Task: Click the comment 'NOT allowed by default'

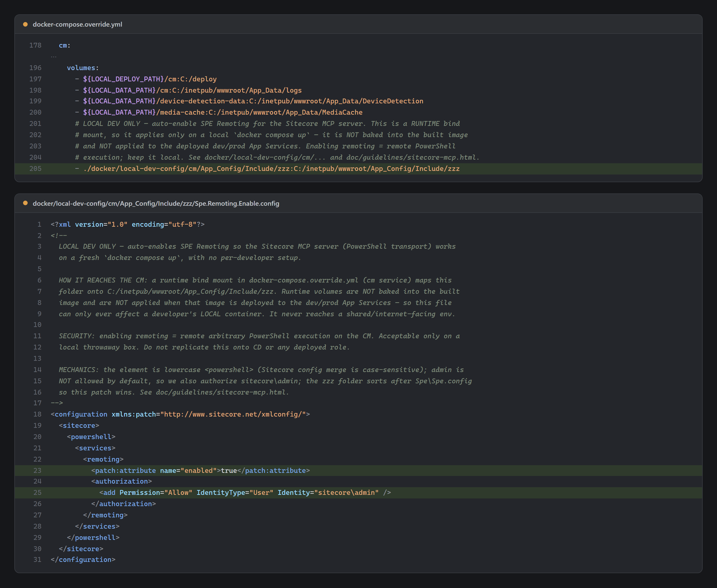Action: coord(265,381)
